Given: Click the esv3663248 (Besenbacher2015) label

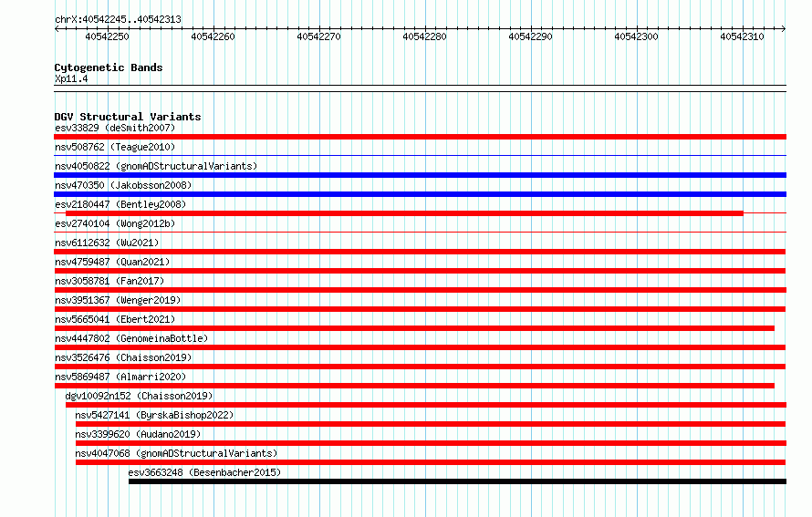Looking at the screenshot, I should click(x=204, y=472).
